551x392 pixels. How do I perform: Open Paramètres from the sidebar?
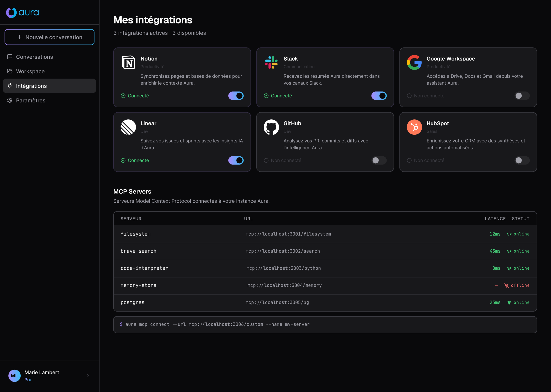50,100
